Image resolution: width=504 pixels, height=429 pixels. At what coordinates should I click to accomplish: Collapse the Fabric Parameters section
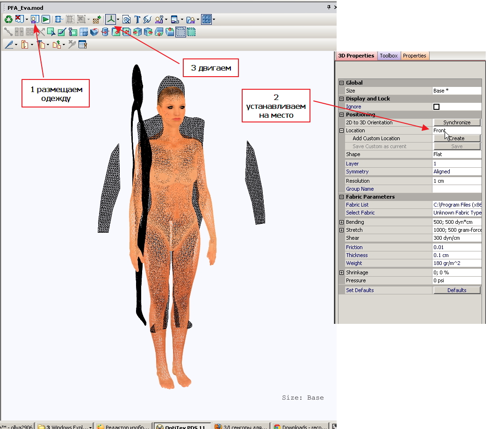click(341, 197)
